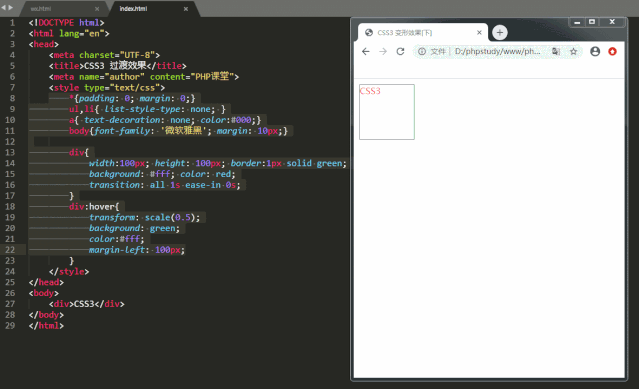Click 'margin-left' on line 22
This screenshot has height=389, width=639.
[x=117, y=250]
